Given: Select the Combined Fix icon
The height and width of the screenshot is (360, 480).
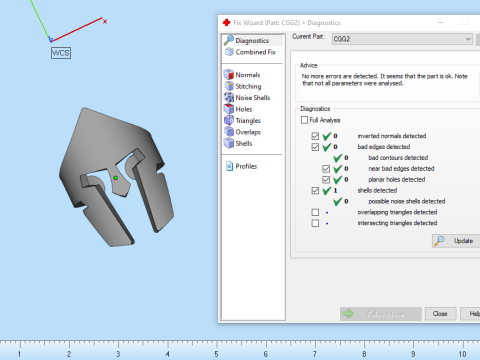Looking at the screenshot, I should tap(229, 52).
